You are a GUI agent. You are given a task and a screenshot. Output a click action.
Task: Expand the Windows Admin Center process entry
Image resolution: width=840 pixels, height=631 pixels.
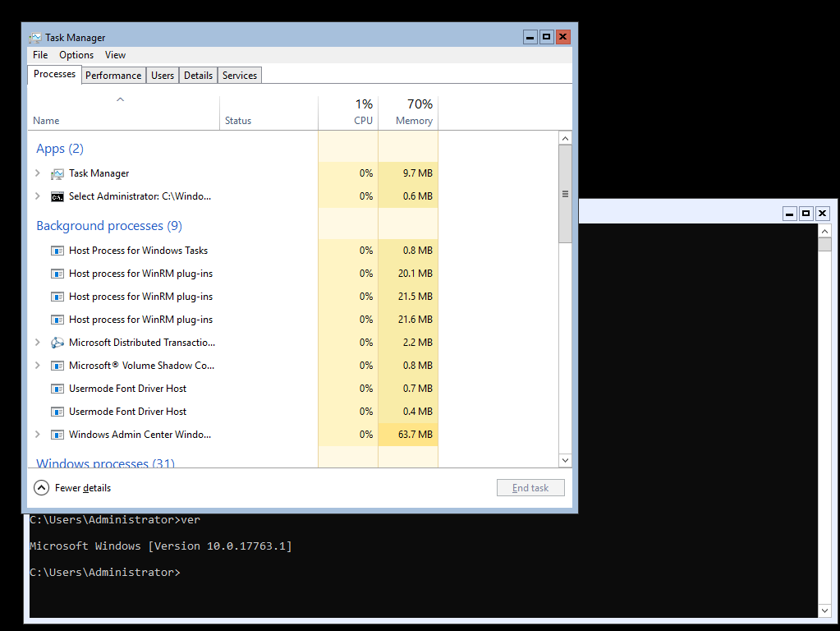tap(38, 435)
